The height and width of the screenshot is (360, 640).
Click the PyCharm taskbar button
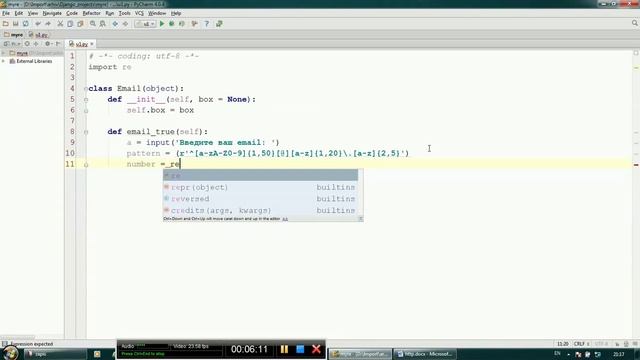tap(360, 354)
